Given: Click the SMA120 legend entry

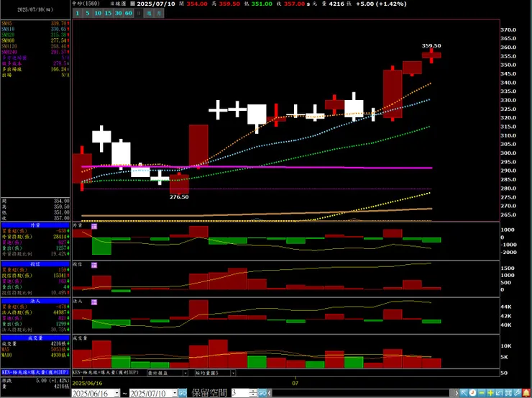Looking at the screenshot, I should tap(35, 46).
